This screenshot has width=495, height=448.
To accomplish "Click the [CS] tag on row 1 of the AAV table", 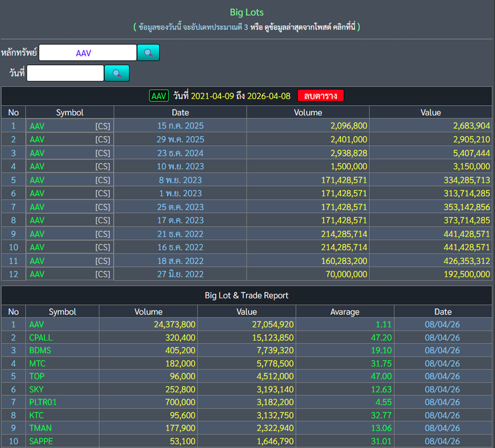I will coord(103,126).
